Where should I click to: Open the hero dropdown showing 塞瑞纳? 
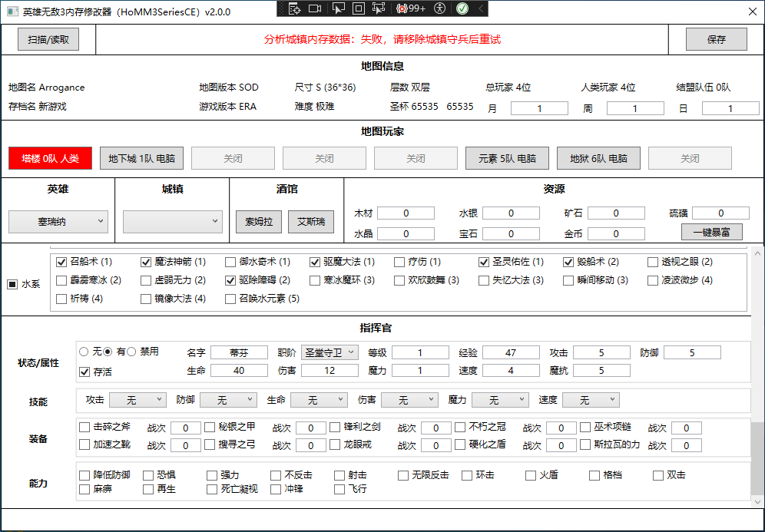click(x=58, y=222)
